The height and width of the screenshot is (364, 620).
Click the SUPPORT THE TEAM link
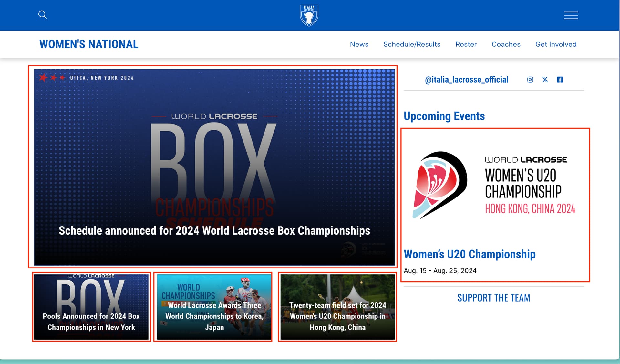[x=494, y=298]
